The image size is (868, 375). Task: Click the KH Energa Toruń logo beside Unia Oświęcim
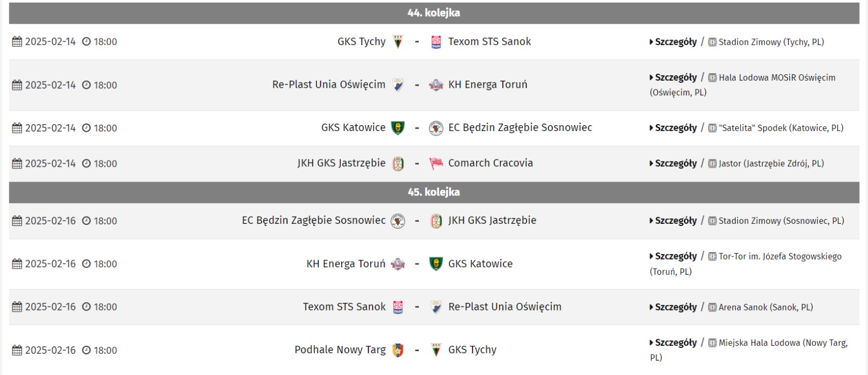tap(436, 85)
